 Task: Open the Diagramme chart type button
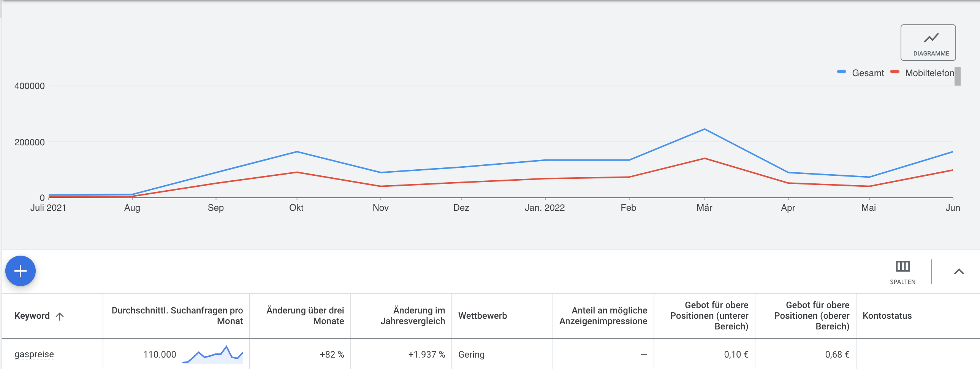(928, 43)
